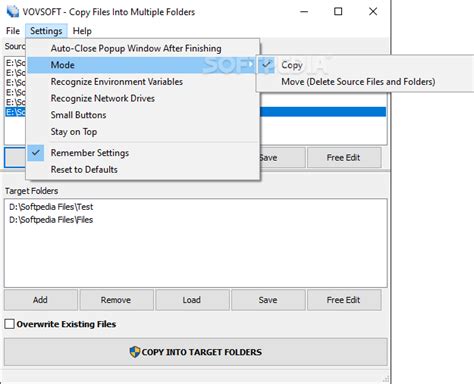Viewport: 474px width, 384px height.
Task: Check Overwrite Existing Files checkbox
Action: point(10,324)
